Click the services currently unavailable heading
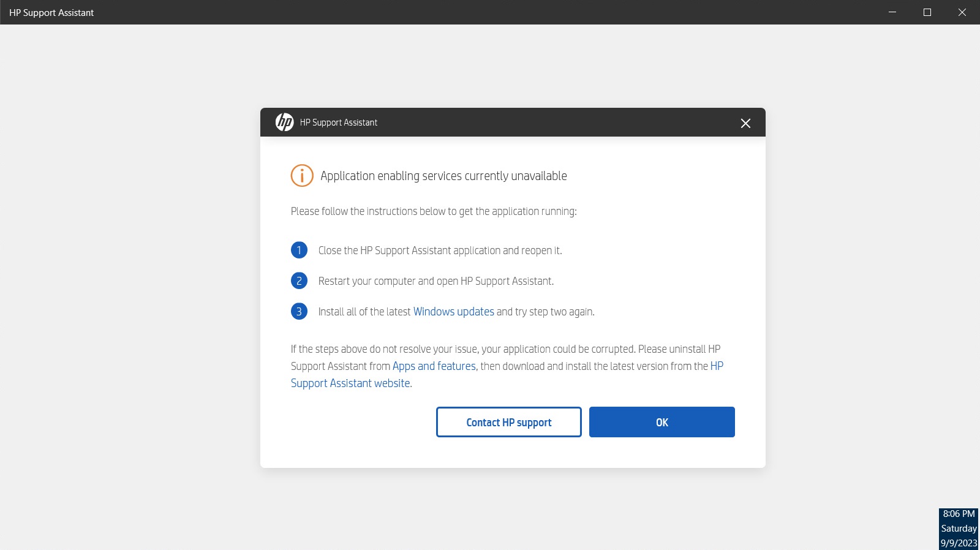The height and width of the screenshot is (550, 980). point(443,176)
